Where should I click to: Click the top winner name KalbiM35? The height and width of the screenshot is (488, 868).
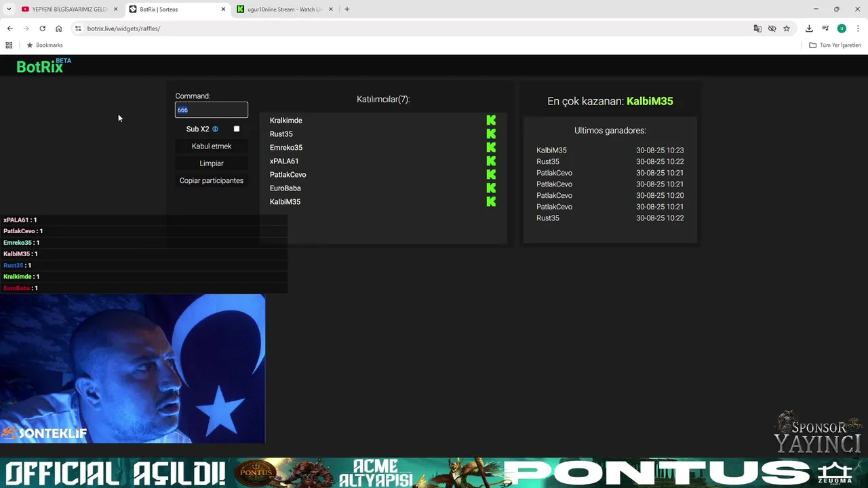[x=650, y=101]
